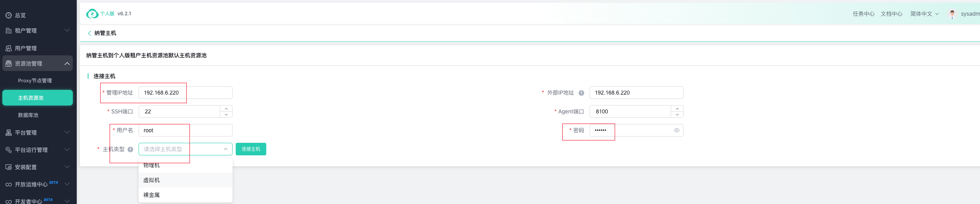This screenshot has width=980, height=204.
Task: Click the 安装配置 sidebar icon
Action: pos(9,167)
